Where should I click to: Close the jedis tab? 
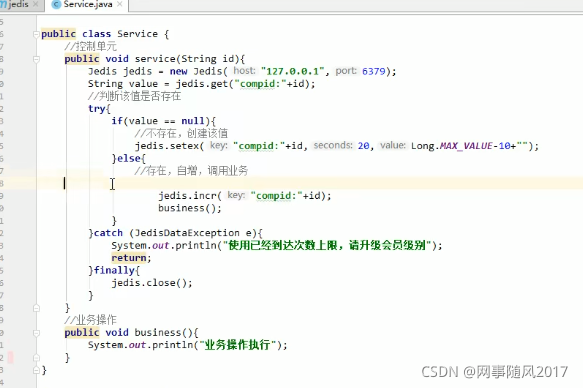(36, 4)
